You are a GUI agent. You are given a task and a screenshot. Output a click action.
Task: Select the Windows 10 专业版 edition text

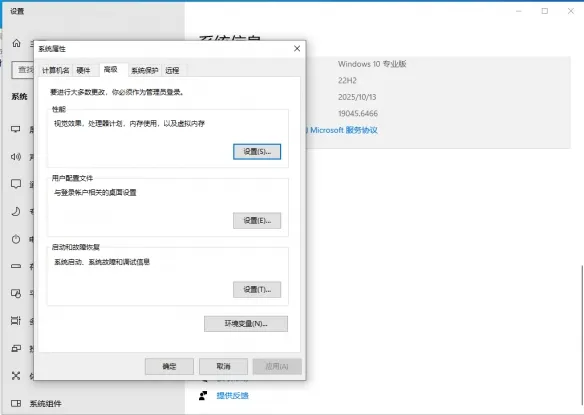coord(372,64)
